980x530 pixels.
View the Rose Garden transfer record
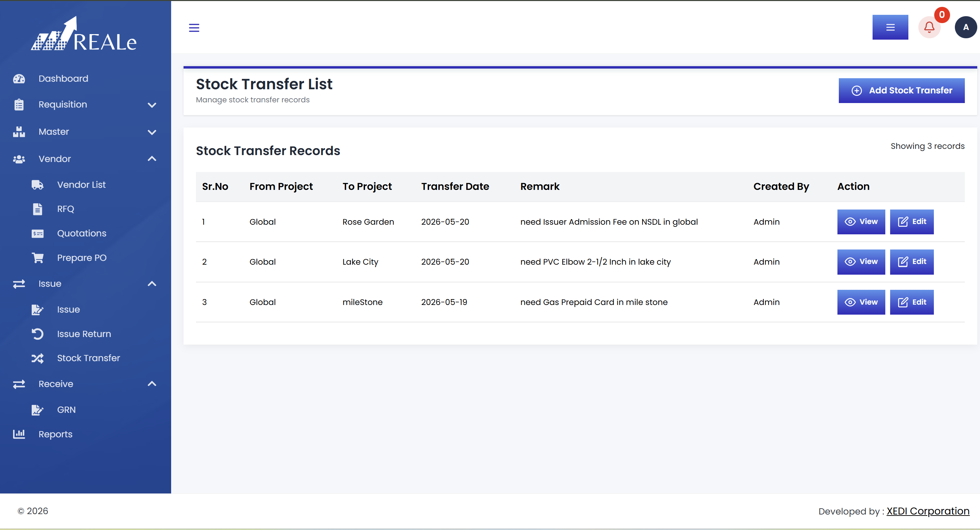tap(861, 222)
